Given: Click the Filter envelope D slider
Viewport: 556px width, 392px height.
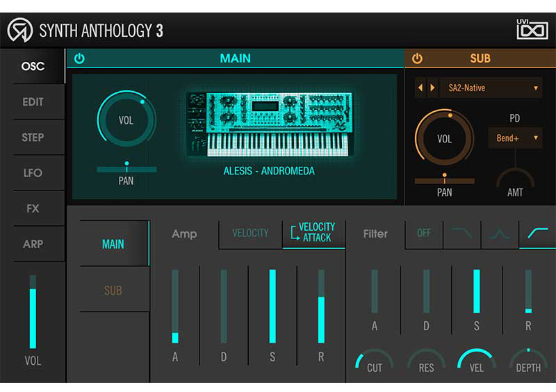Looking at the screenshot, I should coord(426,291).
